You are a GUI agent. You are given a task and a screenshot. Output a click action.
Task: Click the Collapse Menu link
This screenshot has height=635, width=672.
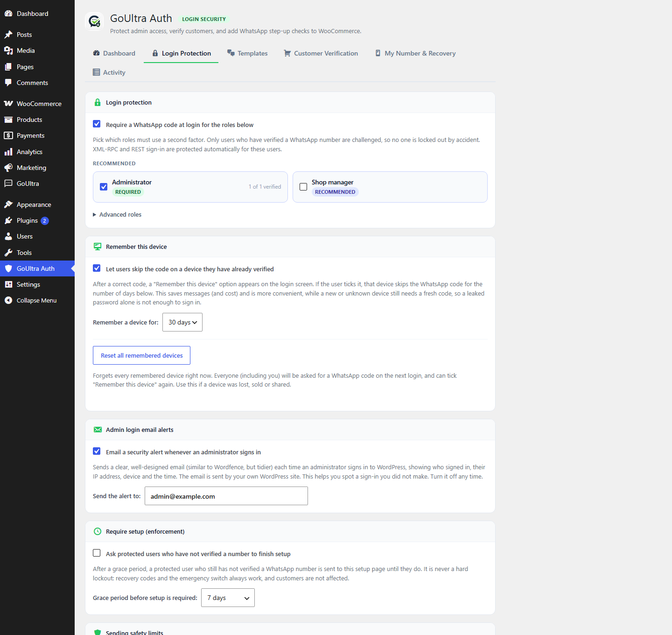pyautogui.click(x=37, y=300)
